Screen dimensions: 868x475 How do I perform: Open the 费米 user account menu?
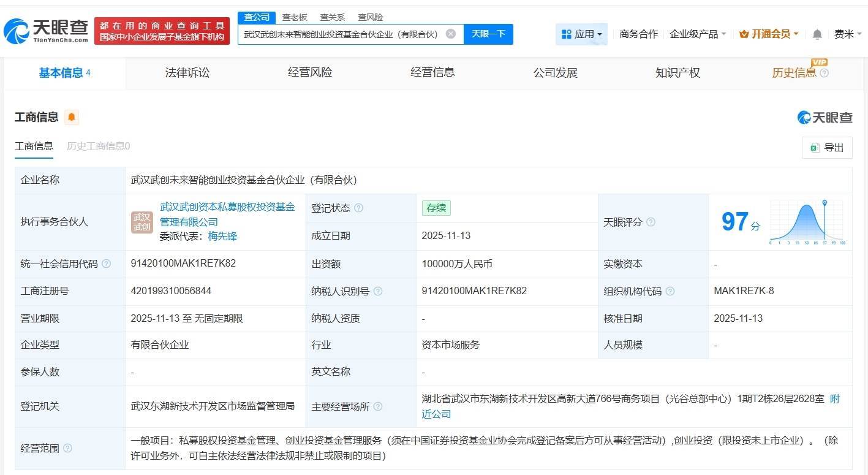click(x=847, y=34)
